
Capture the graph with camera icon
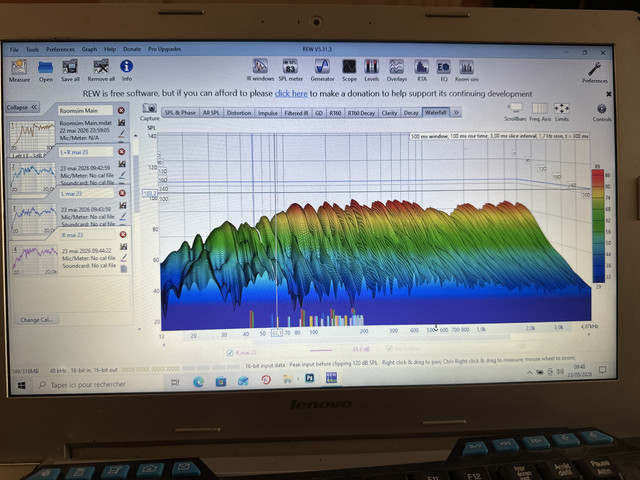coord(149,111)
